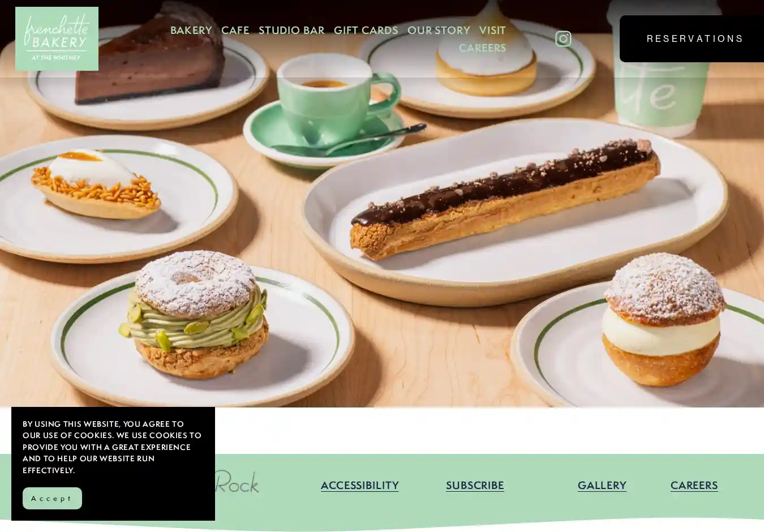Accept the cookie notice

(x=52, y=498)
